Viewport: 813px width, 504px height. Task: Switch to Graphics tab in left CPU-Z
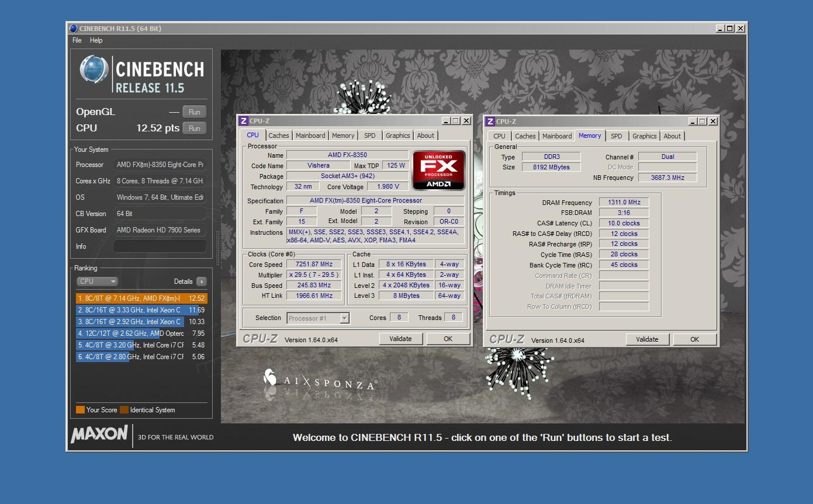point(398,135)
